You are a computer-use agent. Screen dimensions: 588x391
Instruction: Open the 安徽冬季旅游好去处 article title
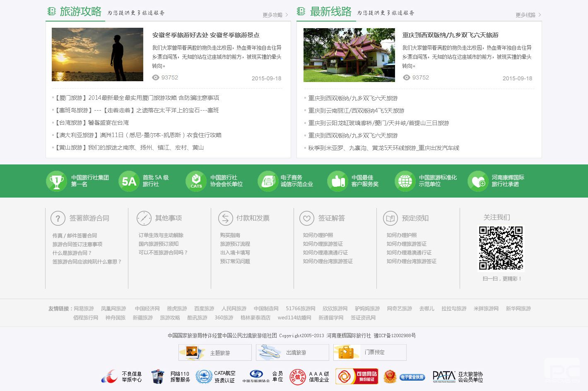(x=206, y=35)
